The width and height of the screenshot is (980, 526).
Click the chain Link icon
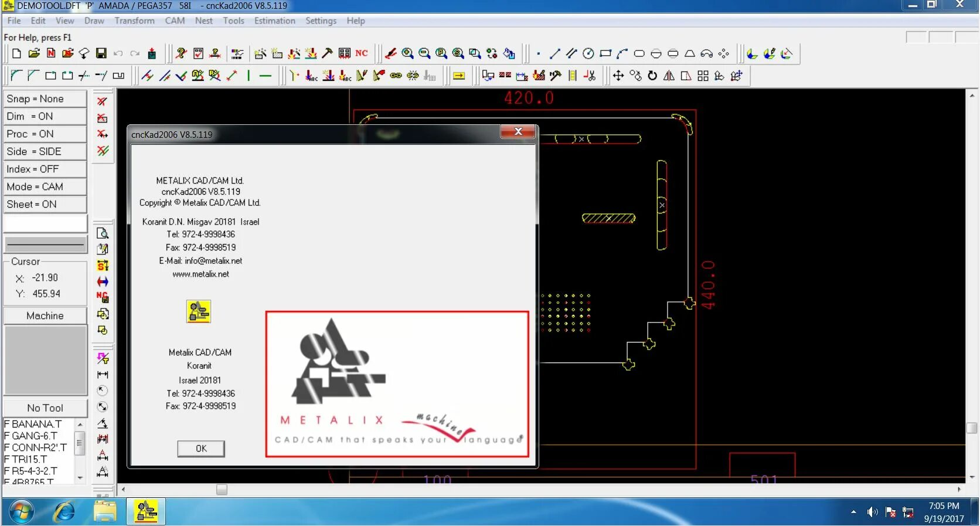pyautogui.click(x=396, y=76)
